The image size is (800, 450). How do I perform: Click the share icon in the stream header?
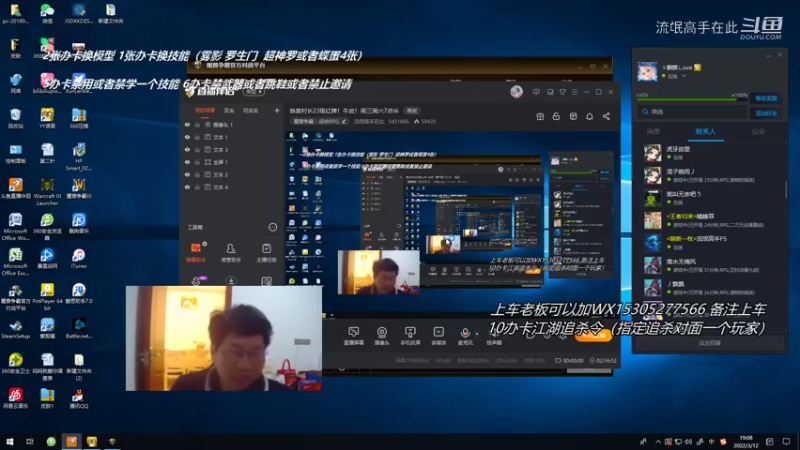pos(606,116)
